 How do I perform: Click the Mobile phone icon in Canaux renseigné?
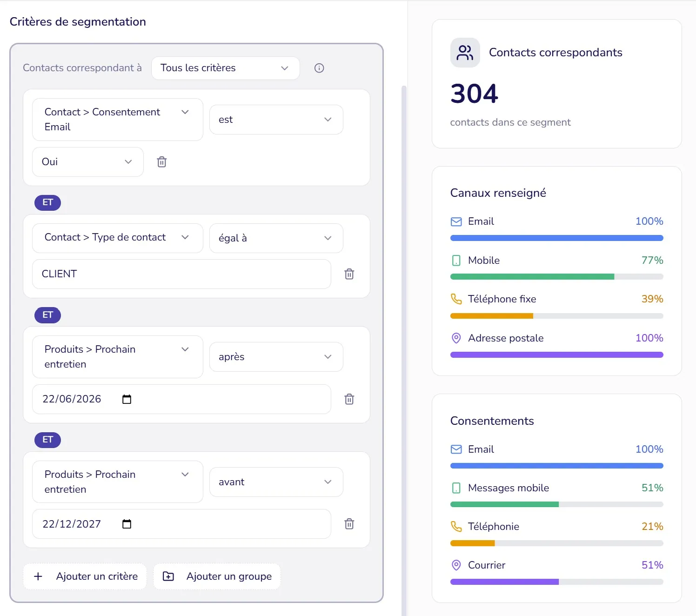point(456,261)
